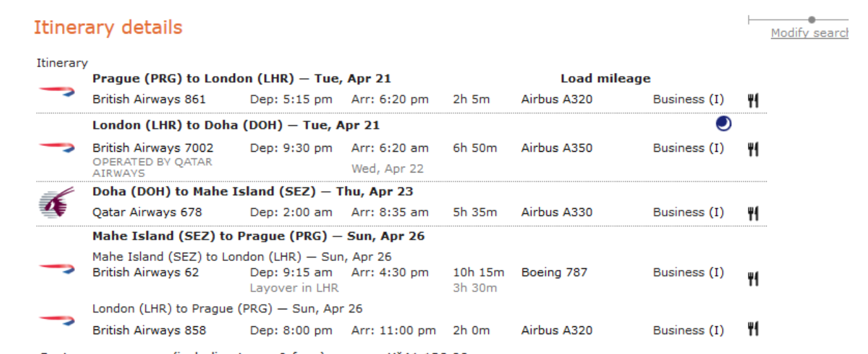
Task: Click the Qatar Airways oryx logo
Action: 56,203
